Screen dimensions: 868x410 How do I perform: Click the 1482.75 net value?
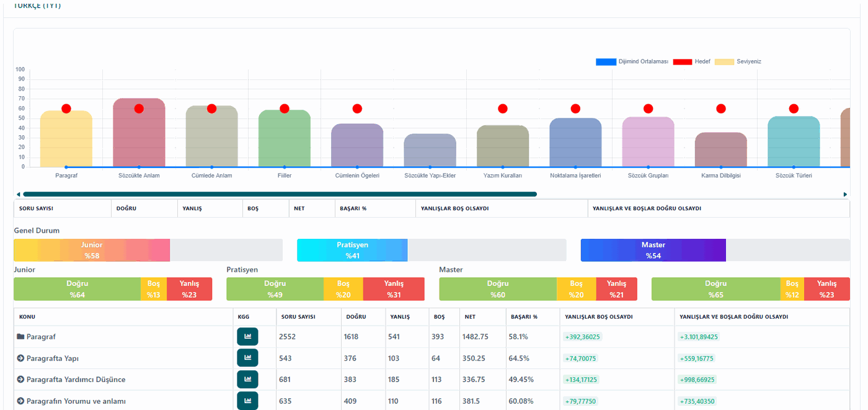tap(475, 337)
